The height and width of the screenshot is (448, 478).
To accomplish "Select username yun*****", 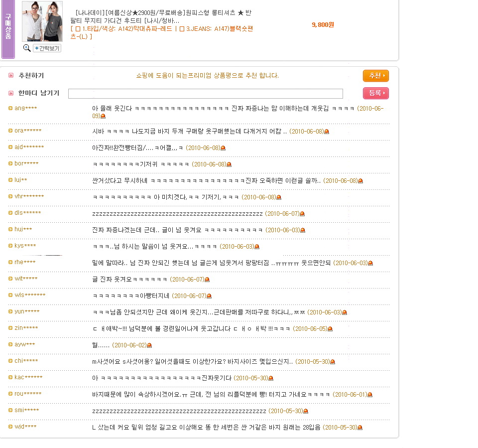I will click(x=27, y=312).
